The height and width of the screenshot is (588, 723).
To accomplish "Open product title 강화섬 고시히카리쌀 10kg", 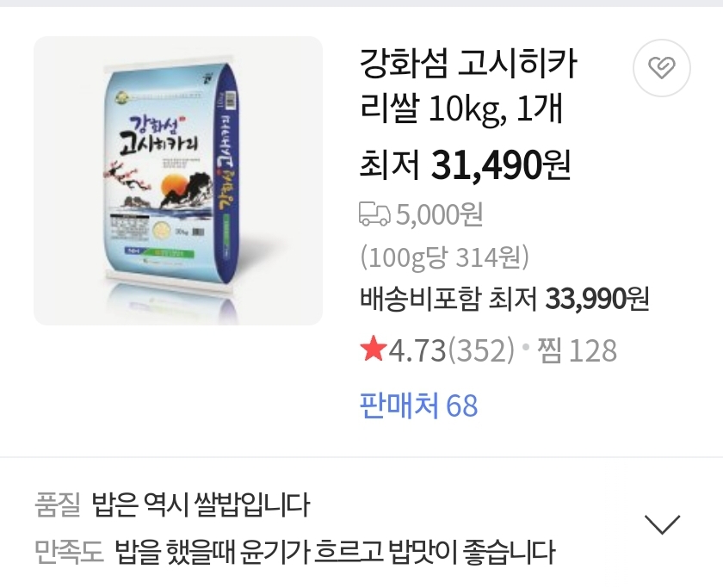I will (x=468, y=86).
